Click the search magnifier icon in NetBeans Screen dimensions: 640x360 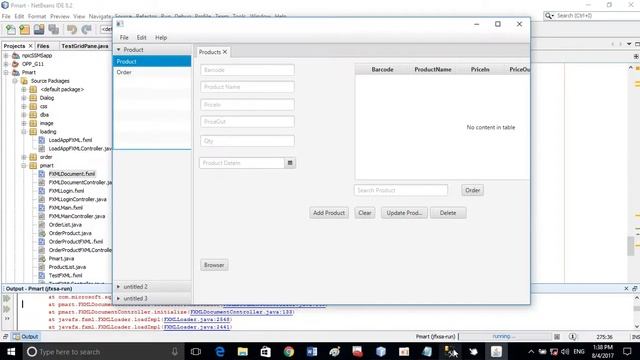549,16
